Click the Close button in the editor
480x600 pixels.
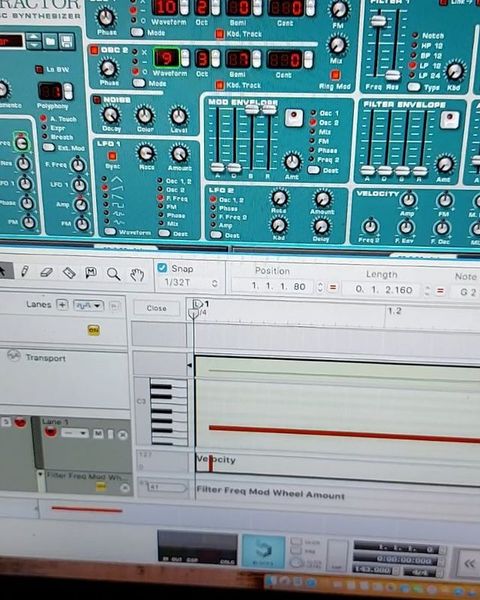coord(157,308)
